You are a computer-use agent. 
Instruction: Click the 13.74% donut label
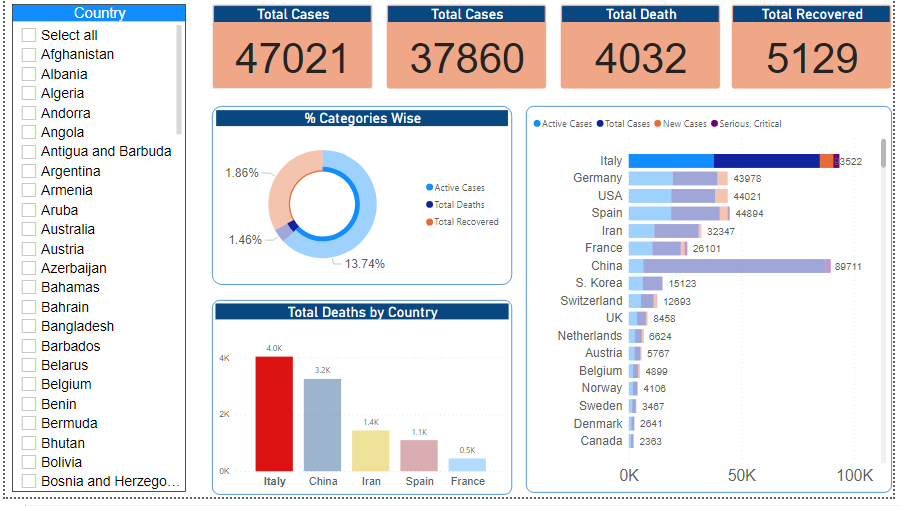(364, 264)
